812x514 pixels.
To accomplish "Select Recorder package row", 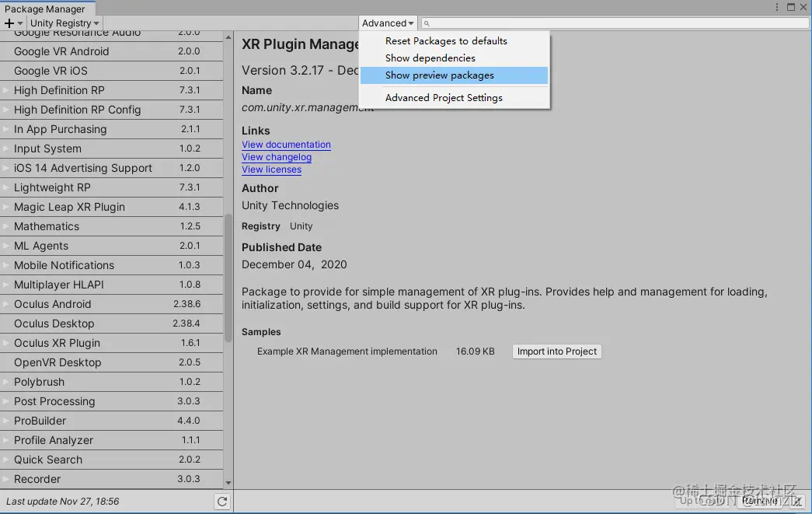I will pos(111,479).
